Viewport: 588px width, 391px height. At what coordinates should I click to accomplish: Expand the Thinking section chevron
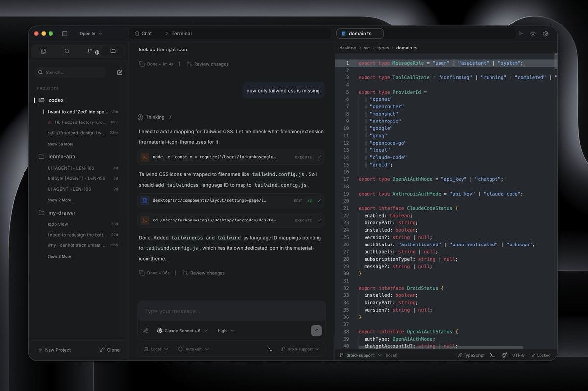pos(170,117)
